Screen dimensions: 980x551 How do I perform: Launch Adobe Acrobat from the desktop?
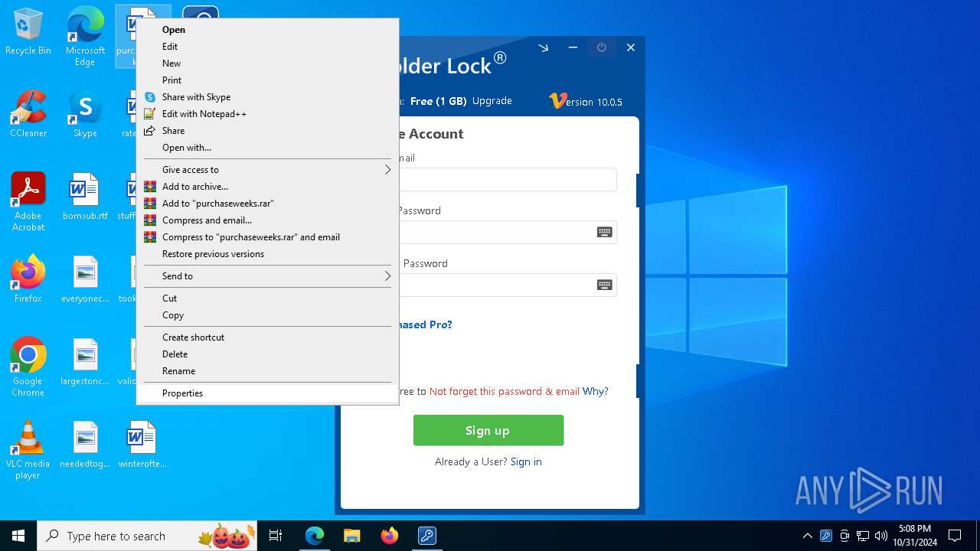tap(28, 202)
